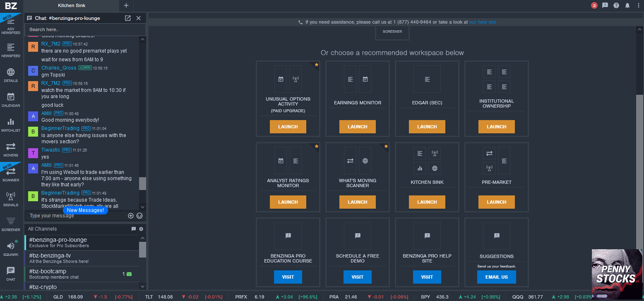Click the QQQ ticker in bottom bar
Screen dimensions: 644x301
point(518,297)
